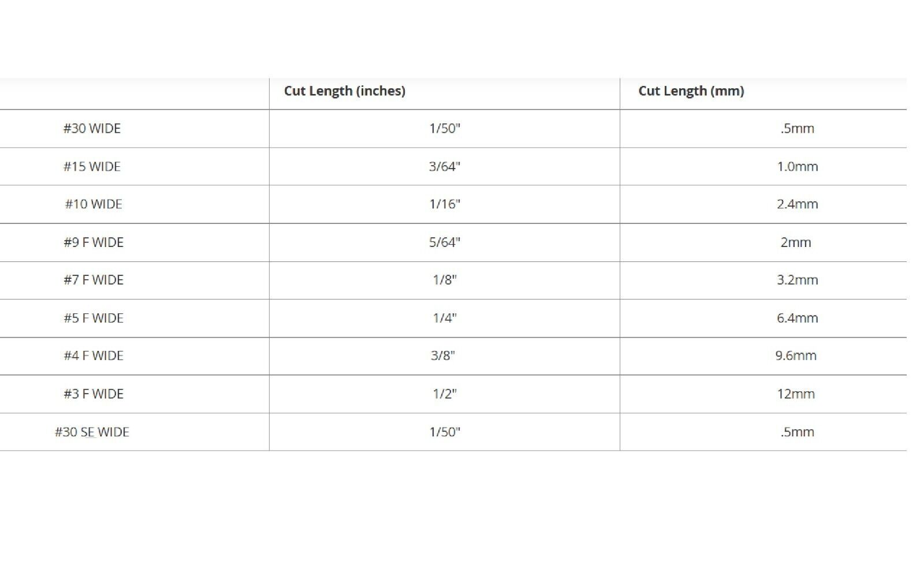
Task: Select the #30 SE WIDE label
Action: click(x=92, y=432)
